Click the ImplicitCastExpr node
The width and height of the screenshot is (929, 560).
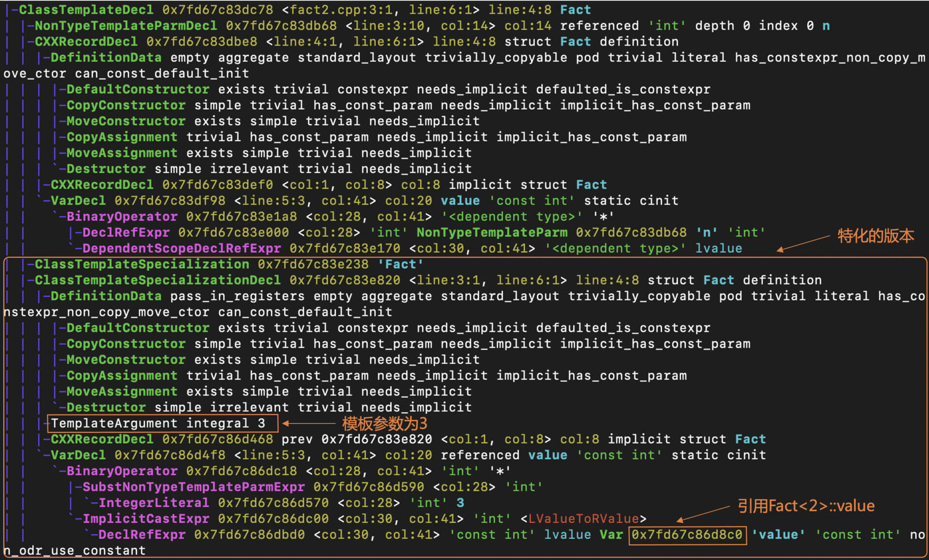(146, 519)
